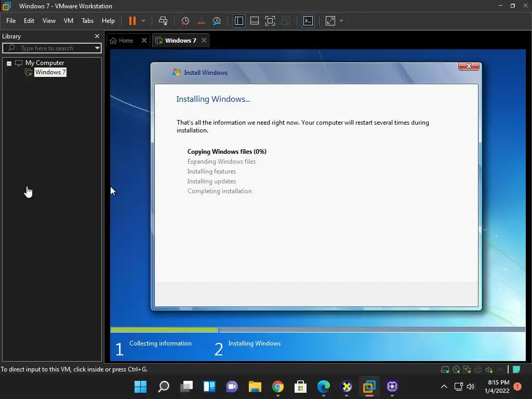Open the View menu
Screen dimensions: 532x399
click(49, 21)
